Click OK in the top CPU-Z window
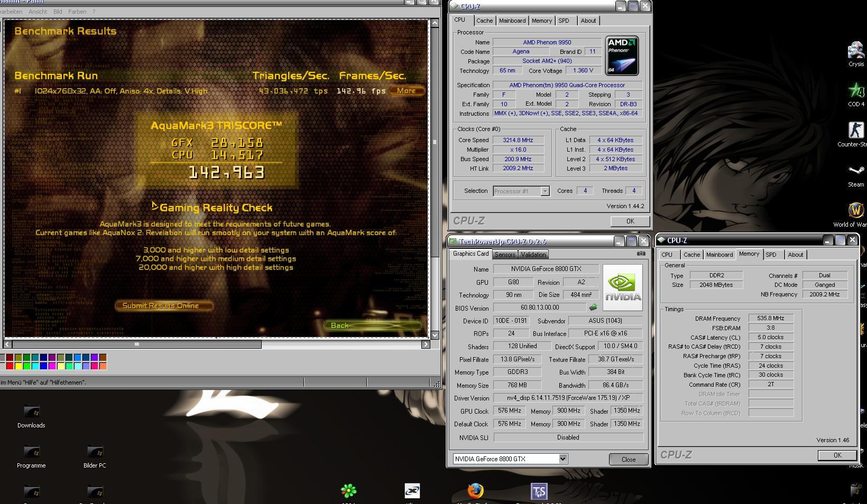 630,221
